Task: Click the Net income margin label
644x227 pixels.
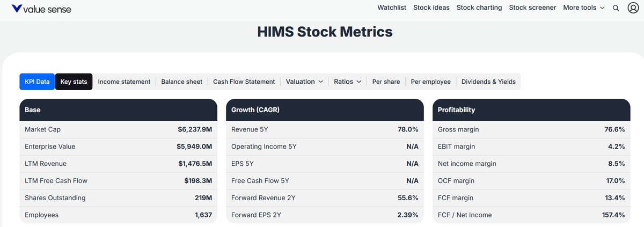Action: click(467, 164)
